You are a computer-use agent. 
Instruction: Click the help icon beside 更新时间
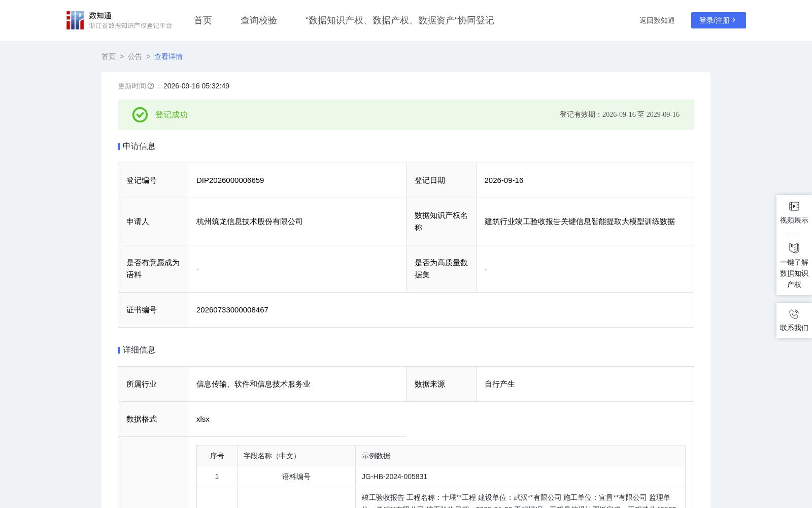(151, 86)
